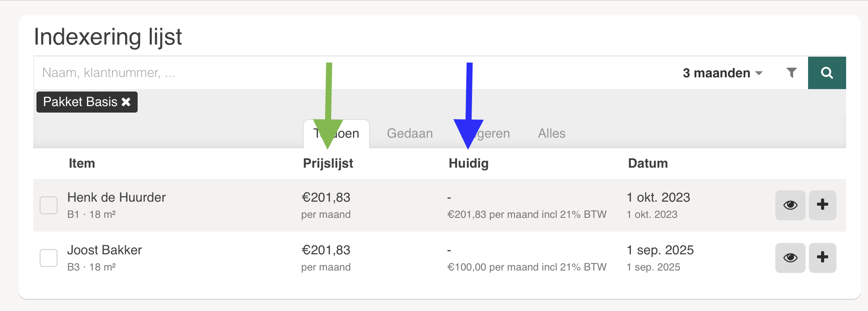868x311 pixels.
Task: Select the Henk de Huurder checkbox
Action: point(49,205)
